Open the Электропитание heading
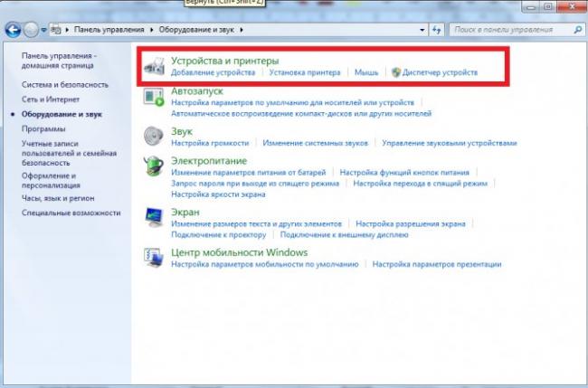This screenshot has height=388, width=588. tap(209, 161)
